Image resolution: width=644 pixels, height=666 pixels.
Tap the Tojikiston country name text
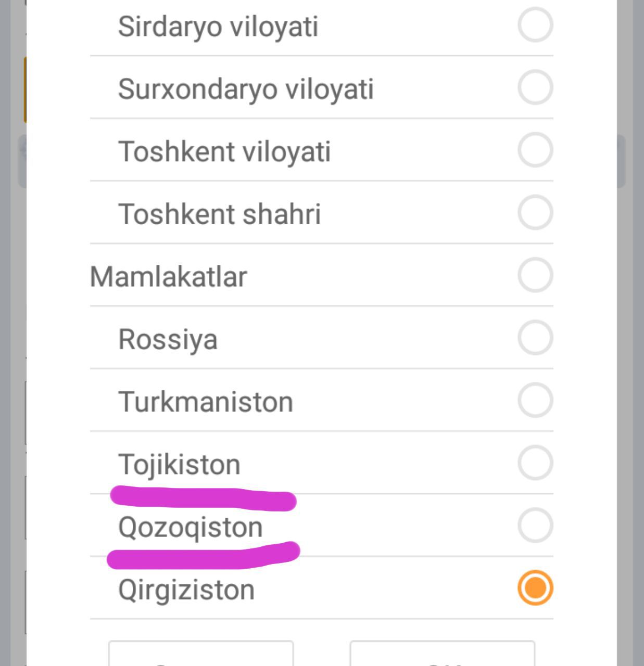[x=179, y=464]
